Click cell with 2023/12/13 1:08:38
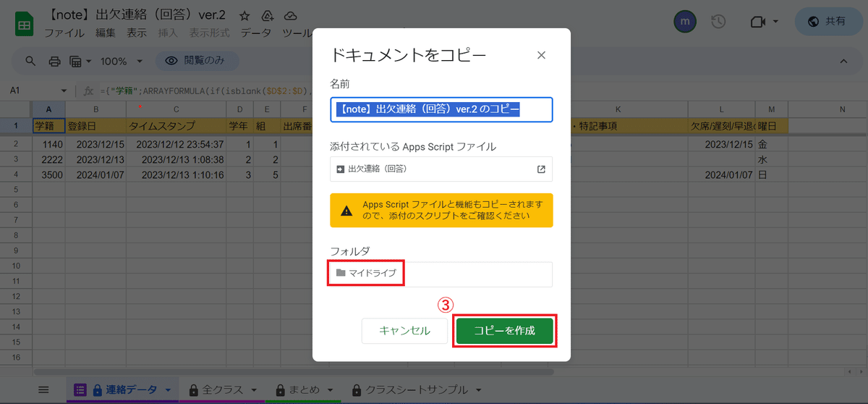 (176, 159)
